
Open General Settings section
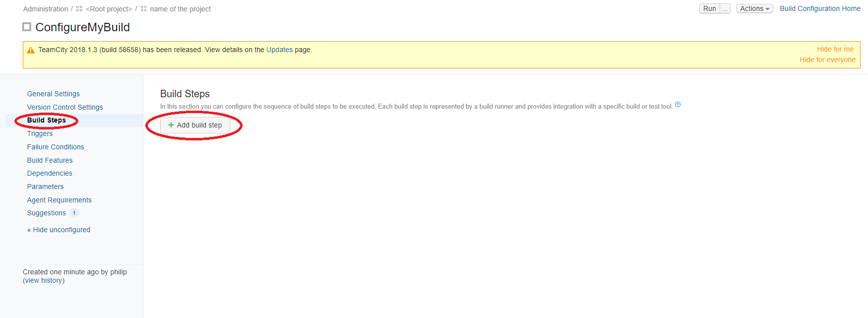tap(53, 94)
